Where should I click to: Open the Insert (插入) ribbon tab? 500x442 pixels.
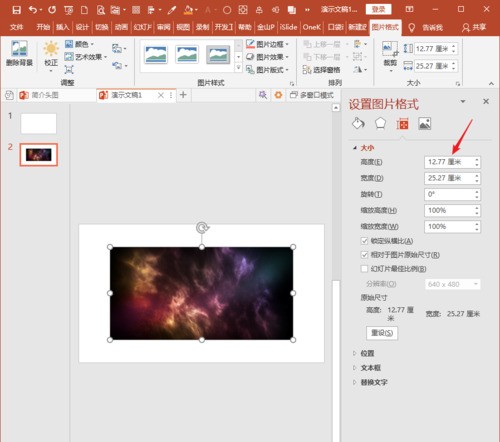point(62,27)
